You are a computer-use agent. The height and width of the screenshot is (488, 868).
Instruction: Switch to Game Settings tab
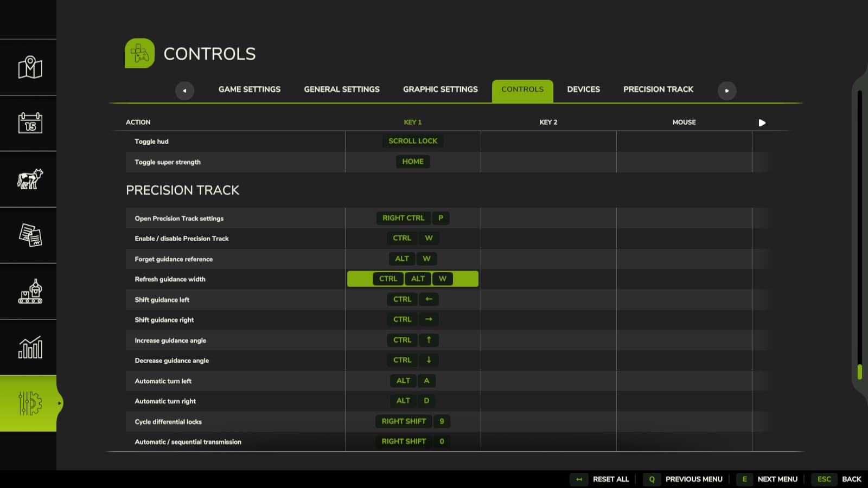250,89
